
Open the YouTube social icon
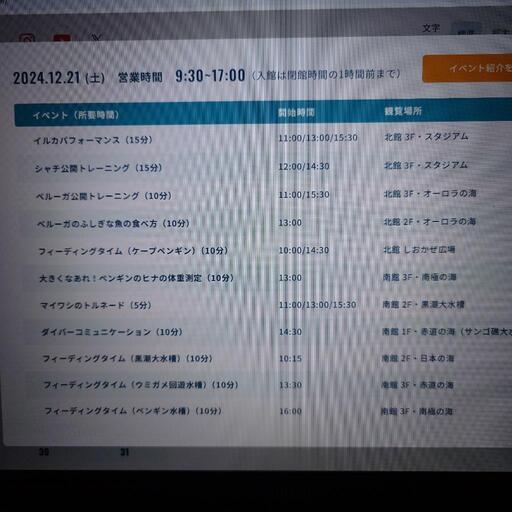tap(62, 38)
